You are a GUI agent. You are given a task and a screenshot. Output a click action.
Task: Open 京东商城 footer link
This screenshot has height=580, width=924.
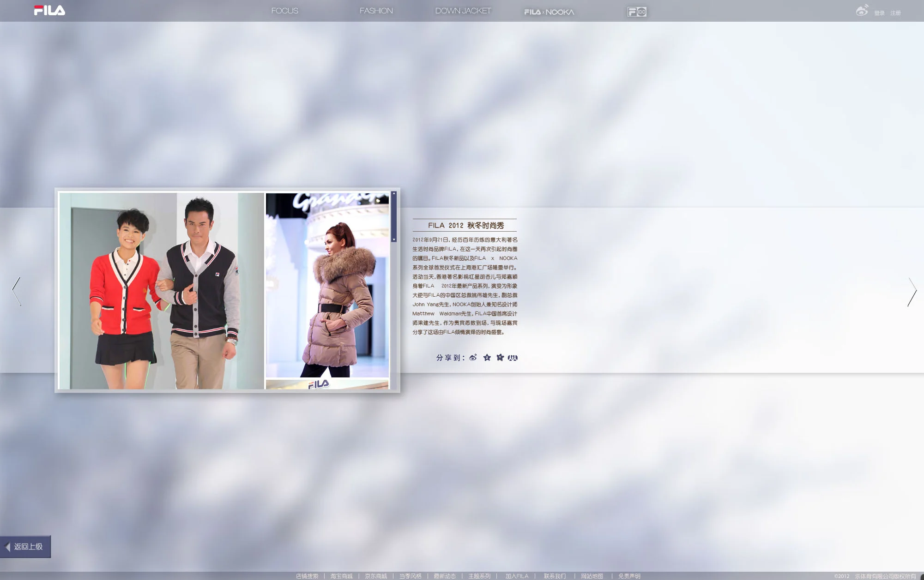coord(376,576)
